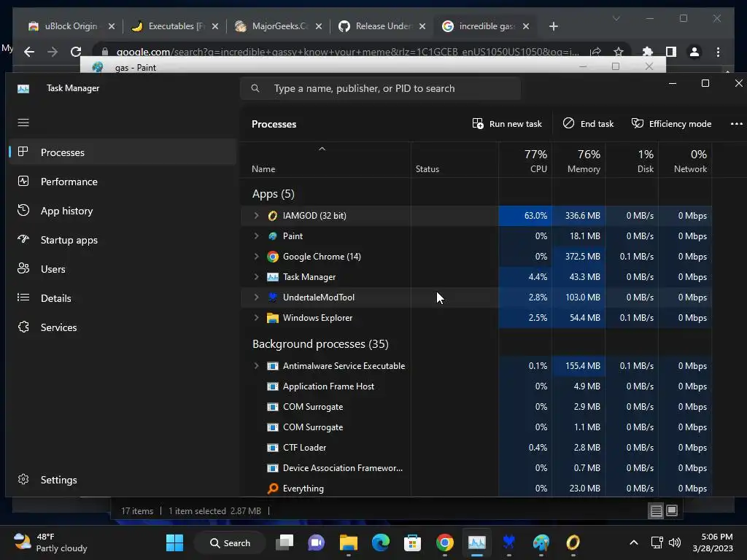
Task: Switch to uBlock Origin Chrome tab
Action: point(71,26)
